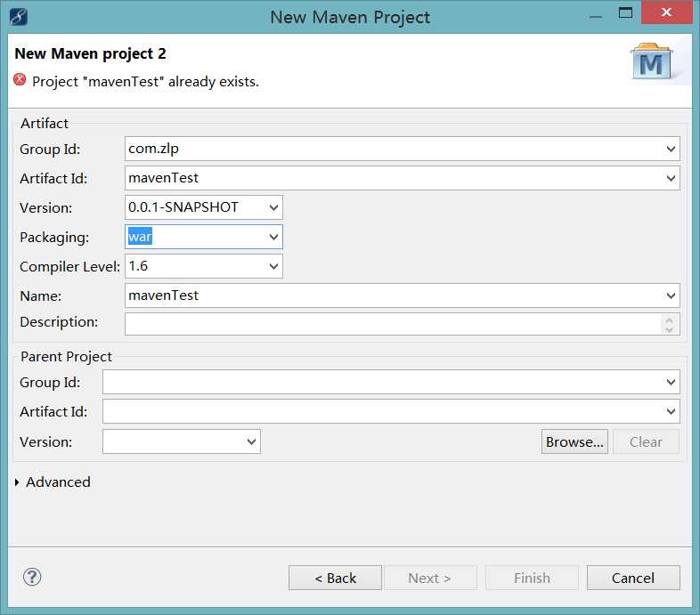Click the red error icon beside message
The height and width of the screenshot is (615, 700).
(20, 79)
